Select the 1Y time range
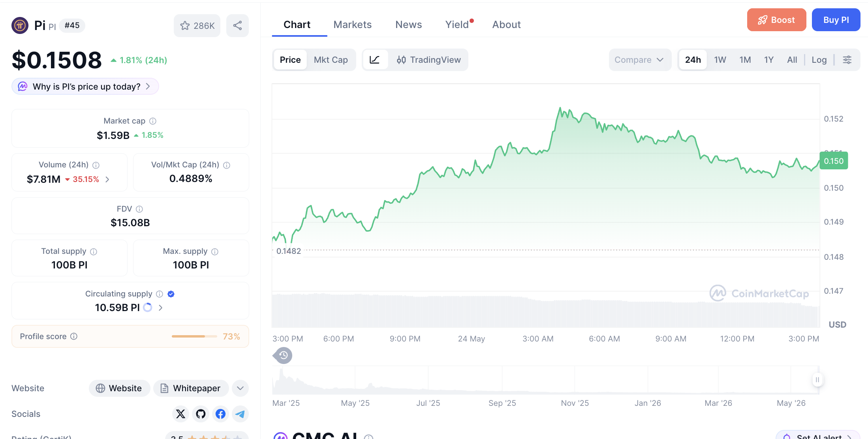 click(769, 60)
